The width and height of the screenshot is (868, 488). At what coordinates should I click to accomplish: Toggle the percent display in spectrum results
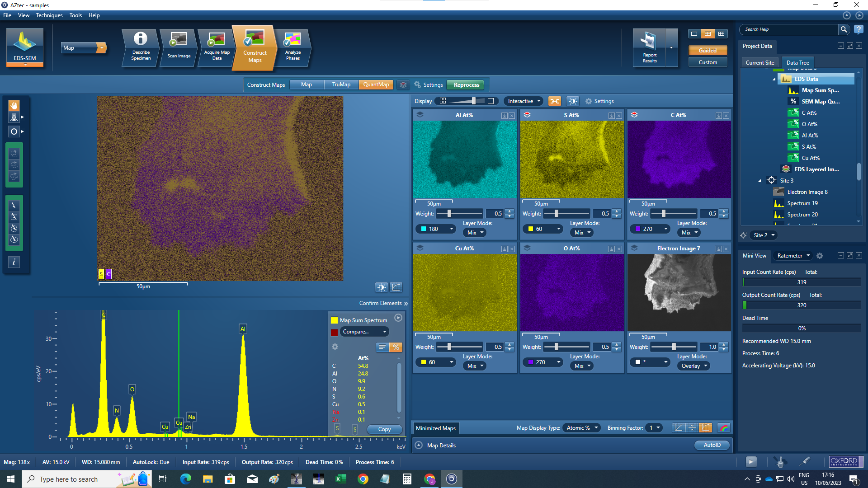[x=396, y=347]
